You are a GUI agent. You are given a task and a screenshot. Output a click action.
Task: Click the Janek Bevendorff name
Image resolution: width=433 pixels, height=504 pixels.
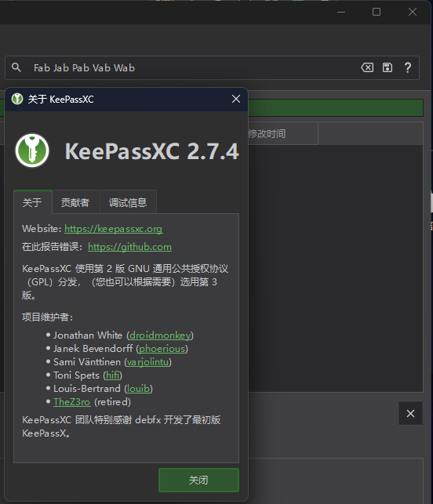point(93,349)
